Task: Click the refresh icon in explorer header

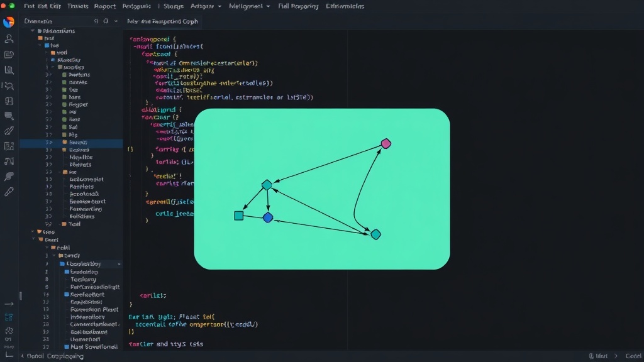Action: (106, 21)
